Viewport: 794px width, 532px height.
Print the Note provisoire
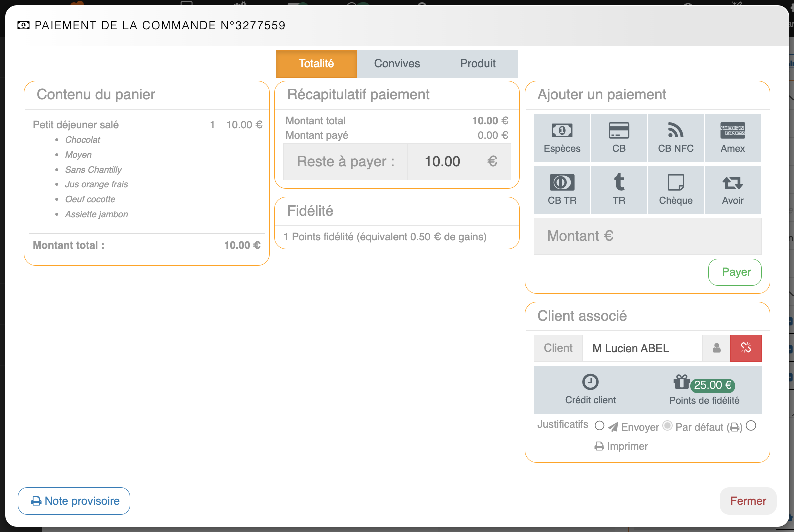tap(74, 501)
